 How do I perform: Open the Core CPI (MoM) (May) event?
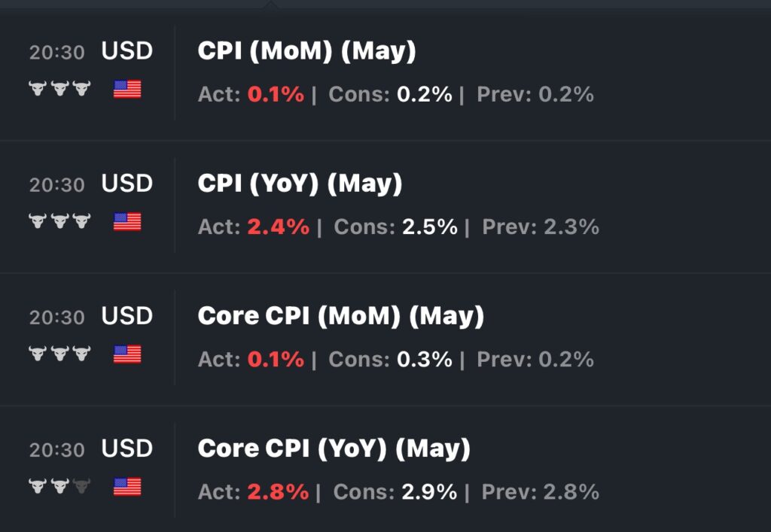tap(341, 316)
